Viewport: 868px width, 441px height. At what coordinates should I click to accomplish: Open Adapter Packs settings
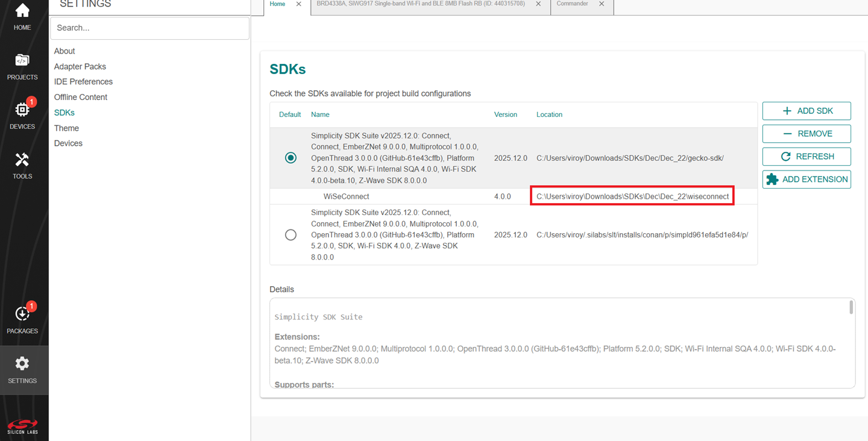(x=80, y=66)
